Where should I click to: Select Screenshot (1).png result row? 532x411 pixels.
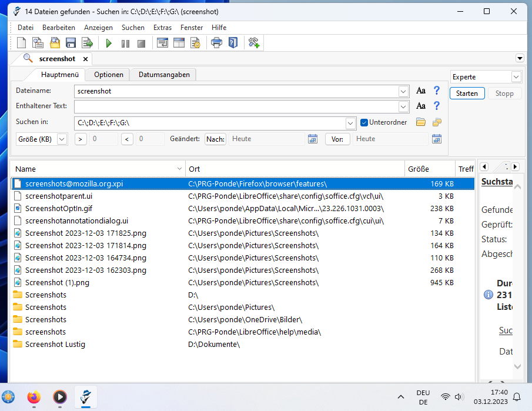[243, 282]
